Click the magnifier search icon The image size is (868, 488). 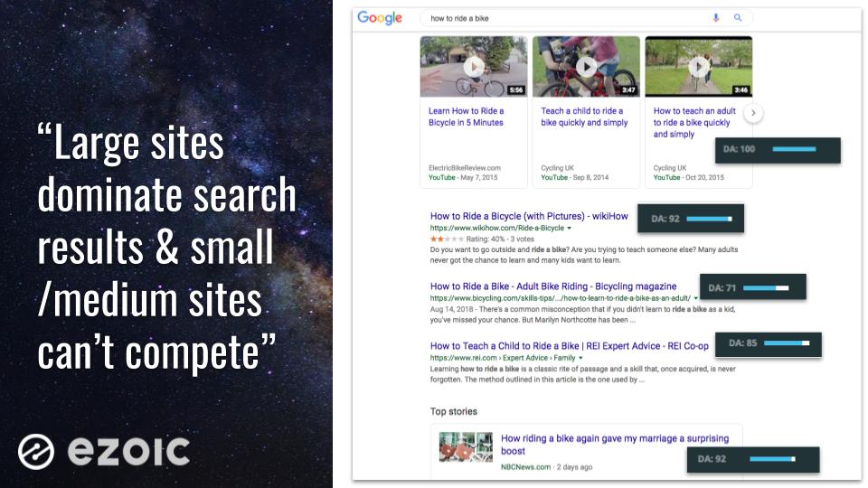click(738, 18)
